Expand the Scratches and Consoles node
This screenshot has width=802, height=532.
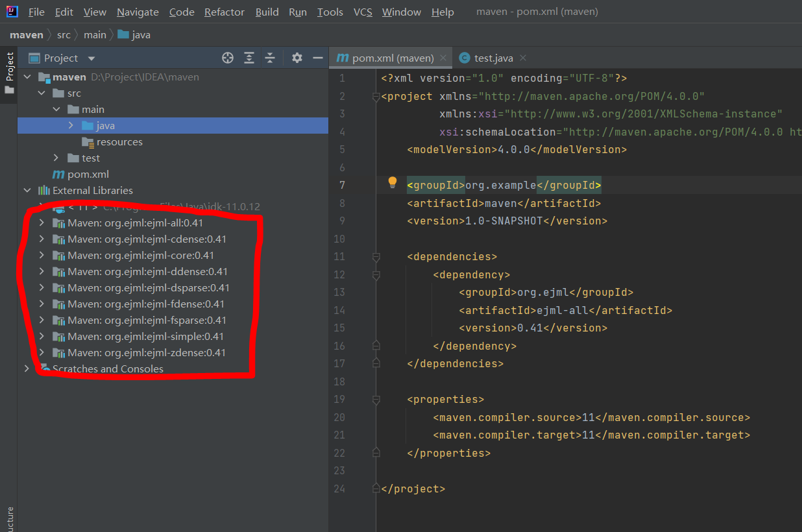point(27,369)
